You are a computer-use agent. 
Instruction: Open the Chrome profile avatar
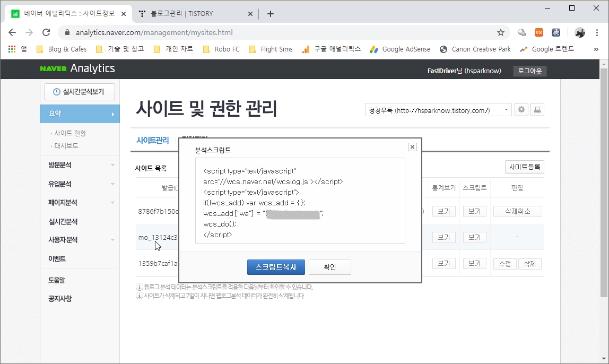click(x=579, y=32)
